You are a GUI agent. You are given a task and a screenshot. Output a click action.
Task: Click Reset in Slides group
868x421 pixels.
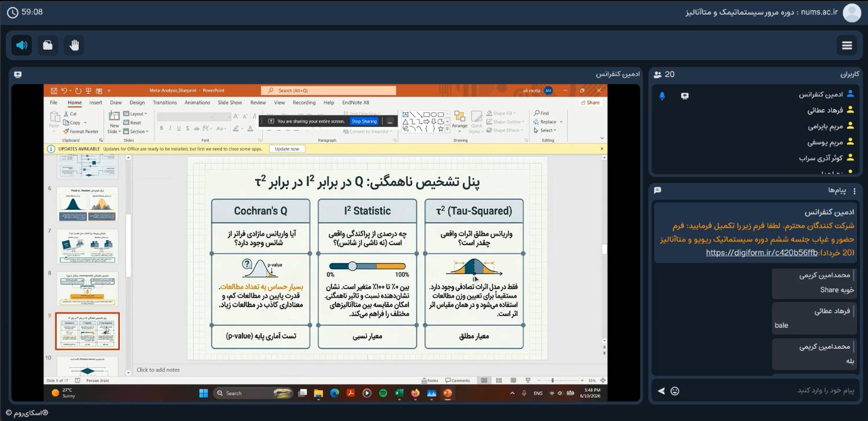tap(133, 123)
